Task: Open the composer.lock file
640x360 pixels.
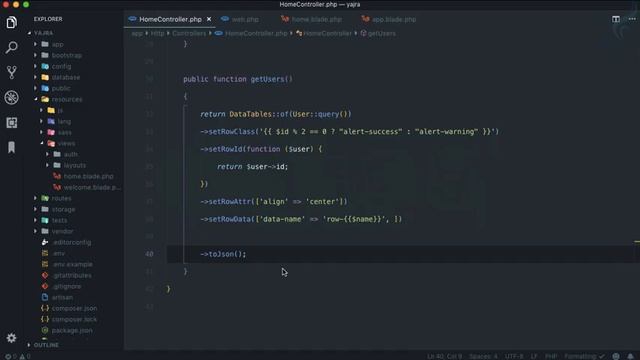Action: (69, 320)
